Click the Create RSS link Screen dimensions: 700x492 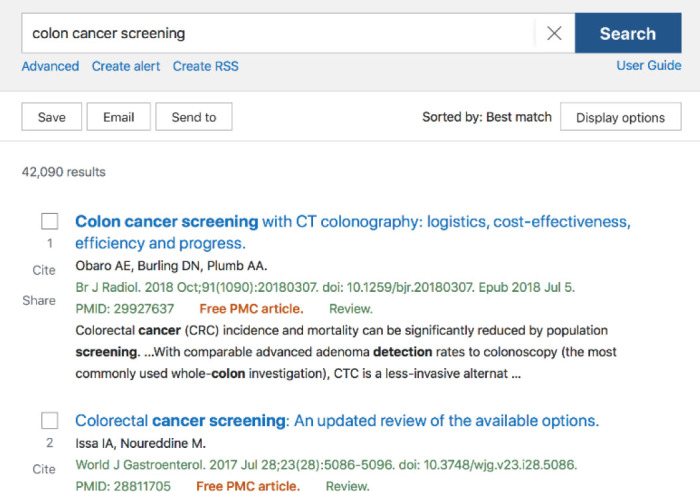pos(205,66)
